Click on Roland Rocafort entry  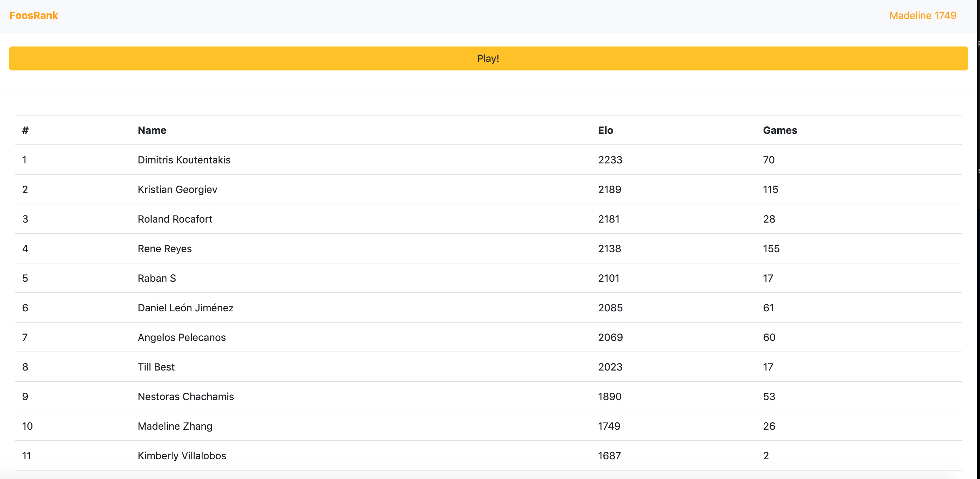click(x=174, y=219)
